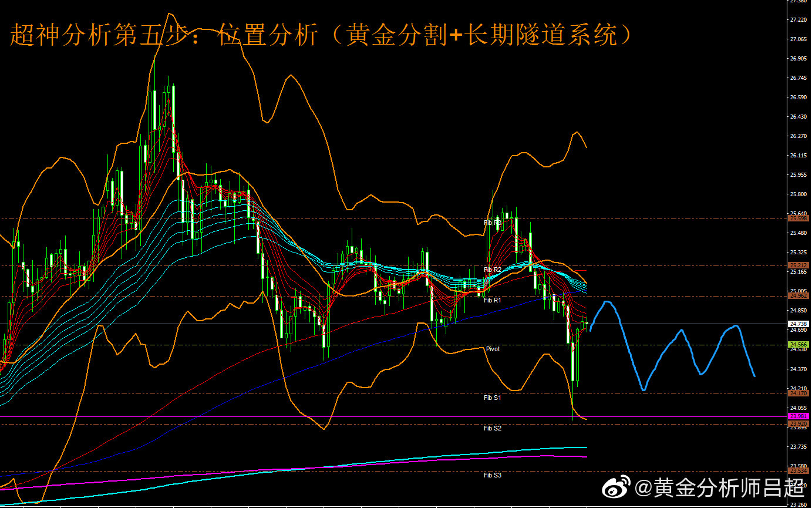The width and height of the screenshot is (812, 508).
Task: Click the magenta 23.981 price tag
Action: [798, 416]
